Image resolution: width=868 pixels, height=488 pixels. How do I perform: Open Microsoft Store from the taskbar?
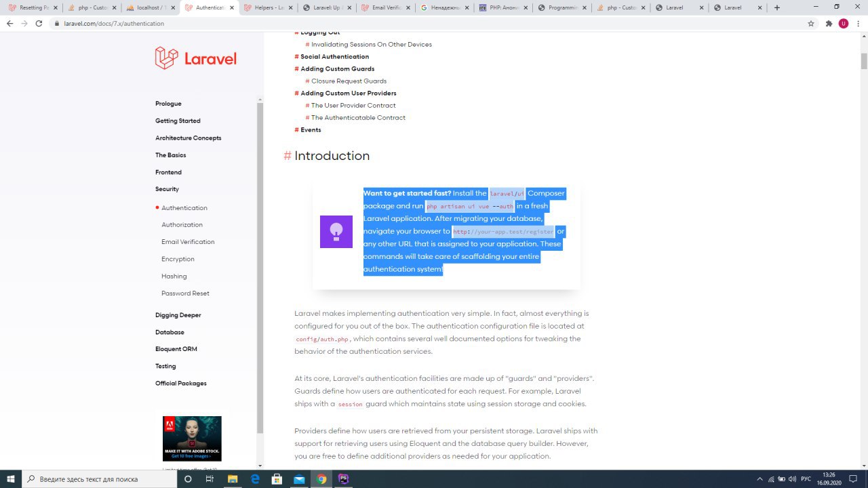click(277, 479)
